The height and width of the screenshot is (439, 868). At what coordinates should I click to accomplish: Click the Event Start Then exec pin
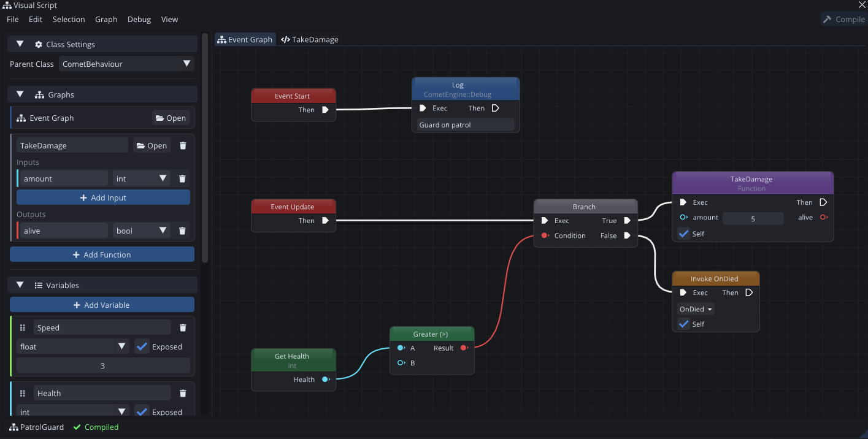(325, 110)
